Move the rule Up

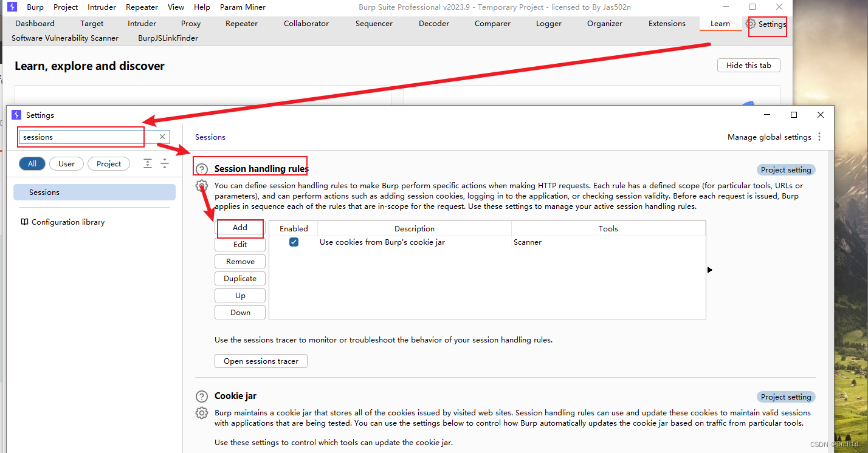(240, 296)
